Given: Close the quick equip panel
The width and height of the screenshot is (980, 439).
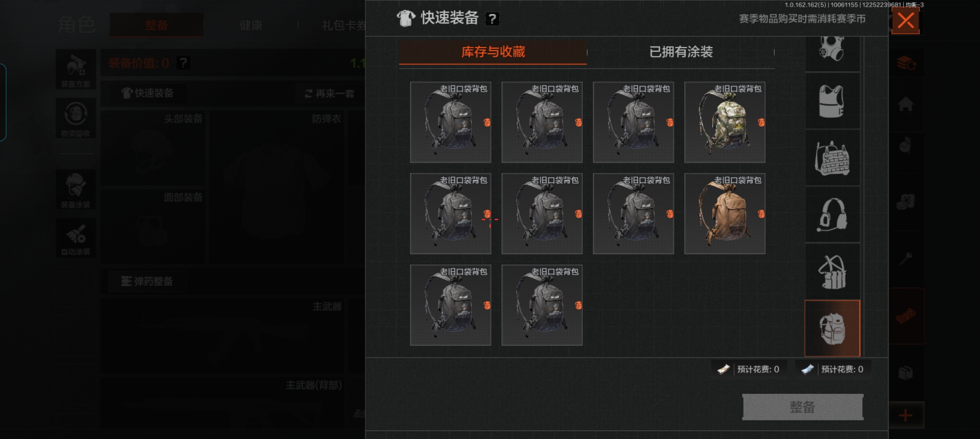Looking at the screenshot, I should [x=905, y=20].
